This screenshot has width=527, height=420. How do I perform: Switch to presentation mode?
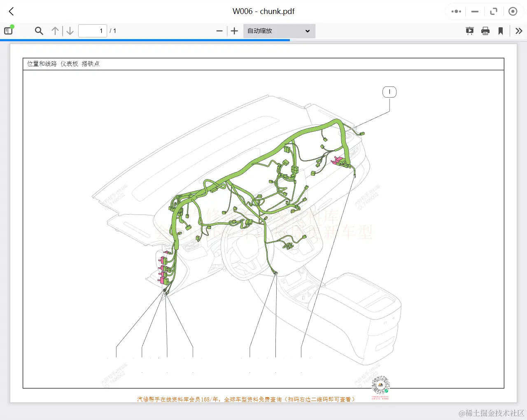coord(469,31)
